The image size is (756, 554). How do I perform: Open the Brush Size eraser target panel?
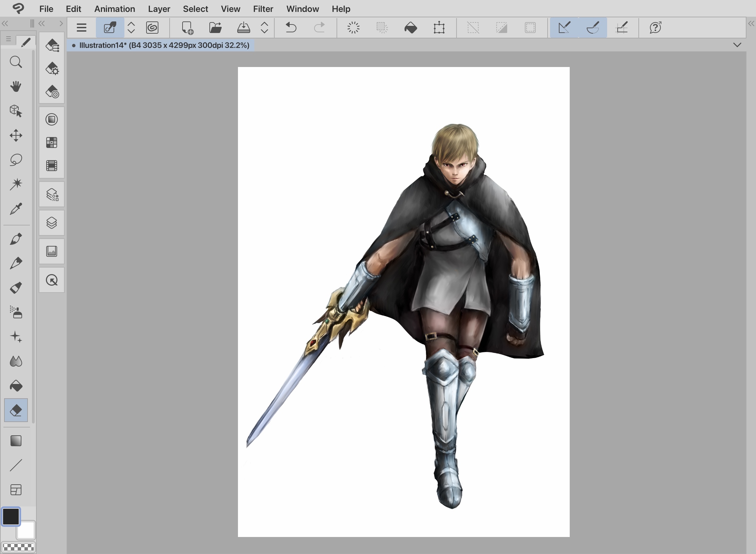coord(52,91)
